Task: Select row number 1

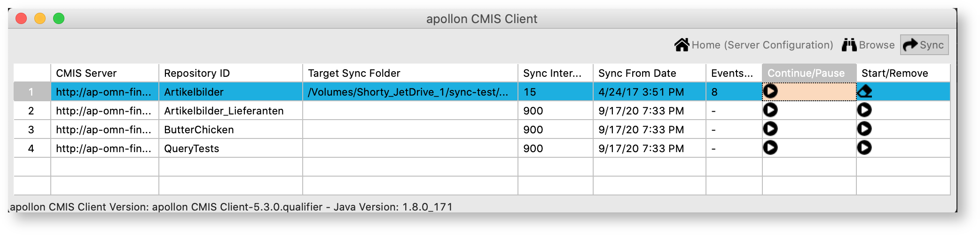Action: (x=32, y=92)
